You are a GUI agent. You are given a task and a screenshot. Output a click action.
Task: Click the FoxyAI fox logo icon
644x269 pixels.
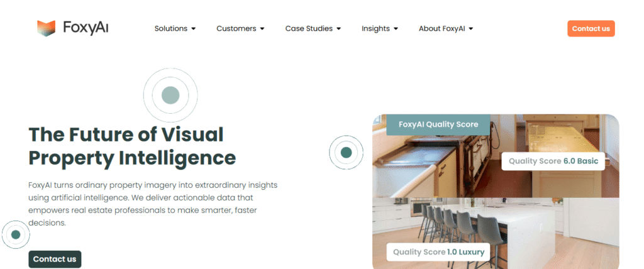pyautogui.click(x=46, y=28)
